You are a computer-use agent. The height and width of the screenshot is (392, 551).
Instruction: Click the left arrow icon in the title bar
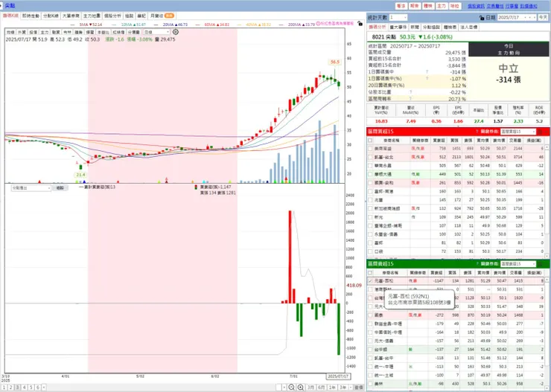click(2, 6)
